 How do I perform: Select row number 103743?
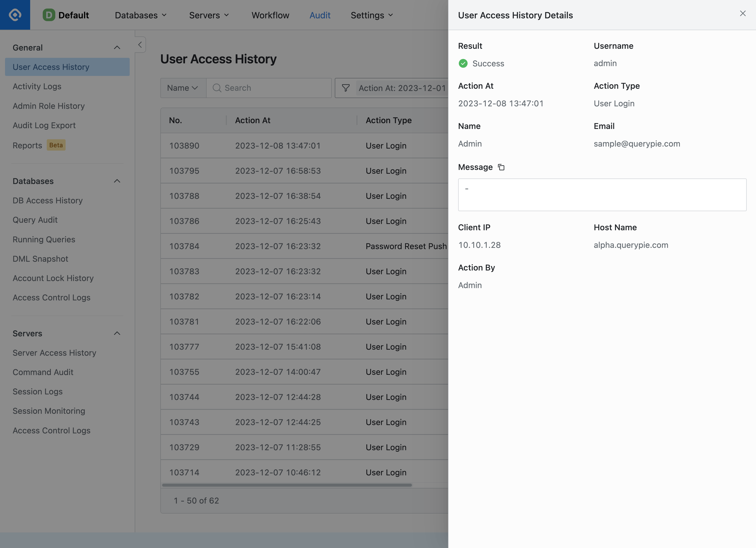coord(304,422)
